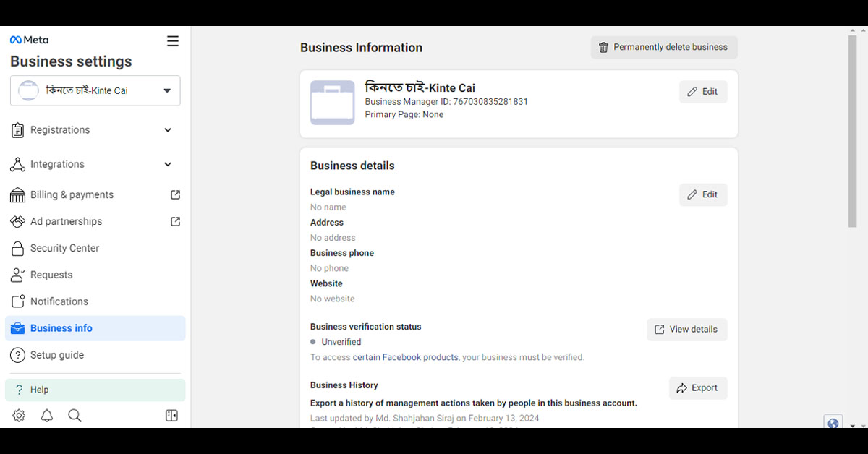Click the Security Center lock icon

click(x=18, y=249)
